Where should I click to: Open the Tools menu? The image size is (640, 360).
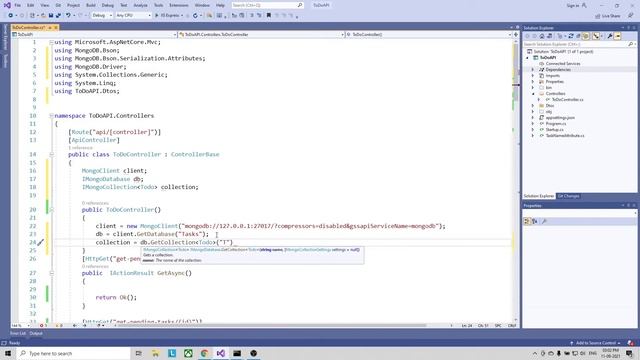pyautogui.click(x=158, y=5)
